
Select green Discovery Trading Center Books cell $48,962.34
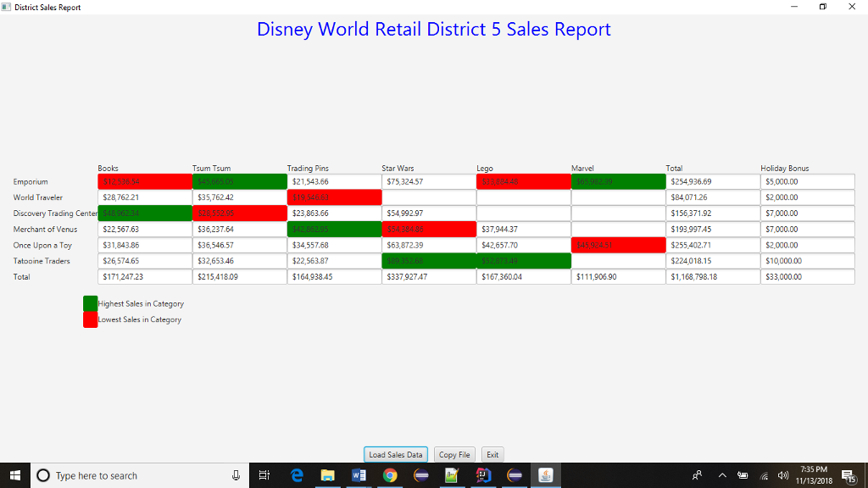(145, 213)
